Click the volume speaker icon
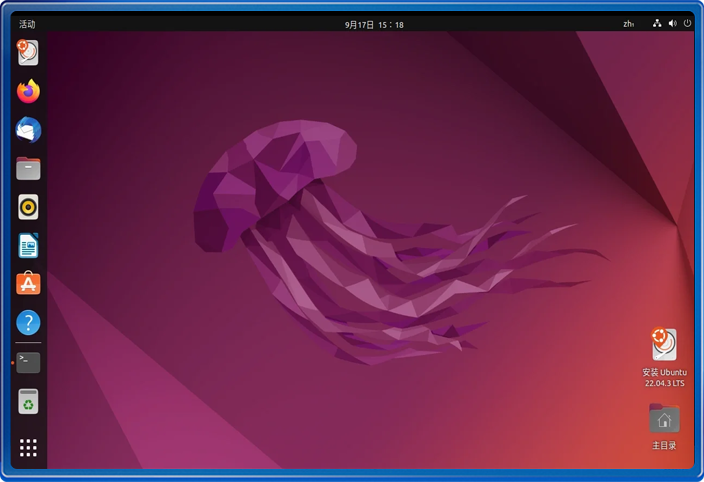Screen dimensions: 704x482 pyautogui.click(x=672, y=23)
